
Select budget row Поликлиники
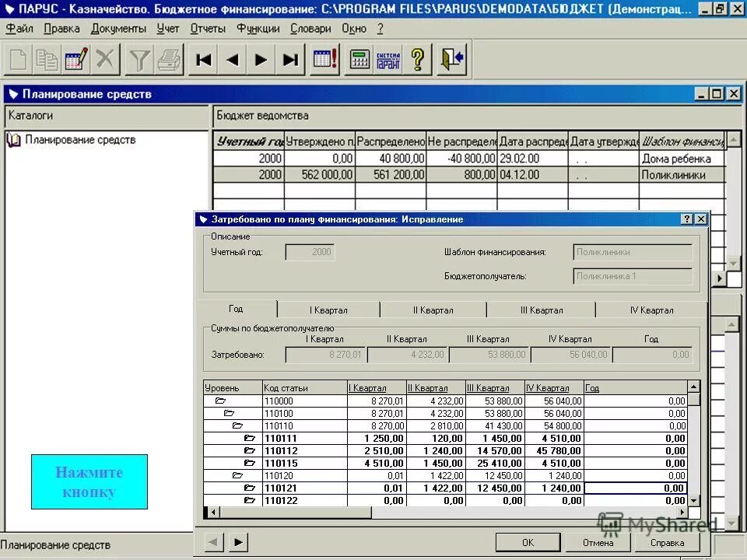[x=468, y=175]
